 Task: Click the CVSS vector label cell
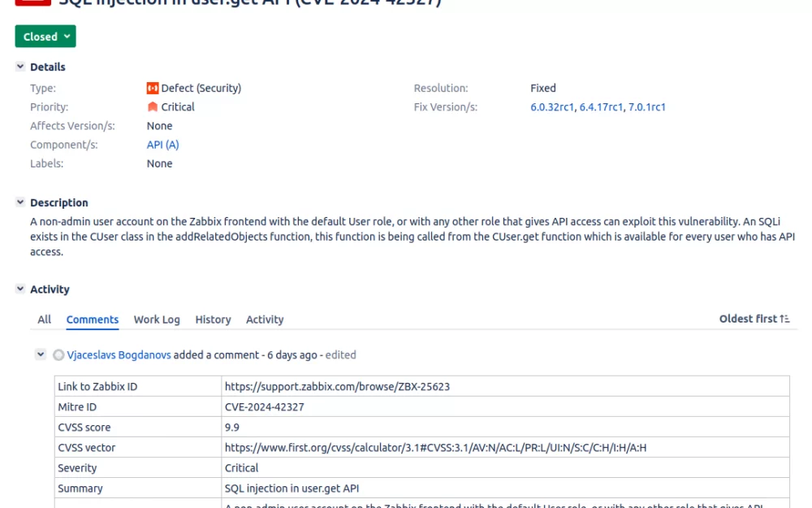(x=138, y=447)
